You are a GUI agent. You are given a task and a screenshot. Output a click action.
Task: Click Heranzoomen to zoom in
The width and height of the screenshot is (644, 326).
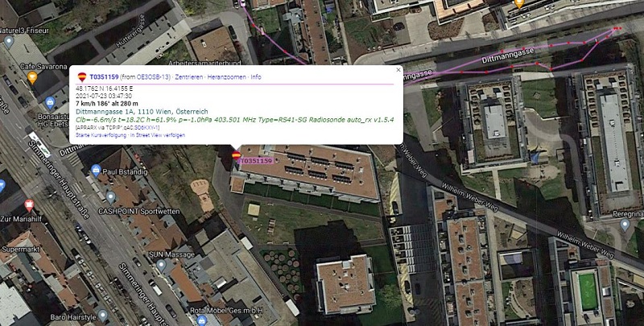click(227, 76)
